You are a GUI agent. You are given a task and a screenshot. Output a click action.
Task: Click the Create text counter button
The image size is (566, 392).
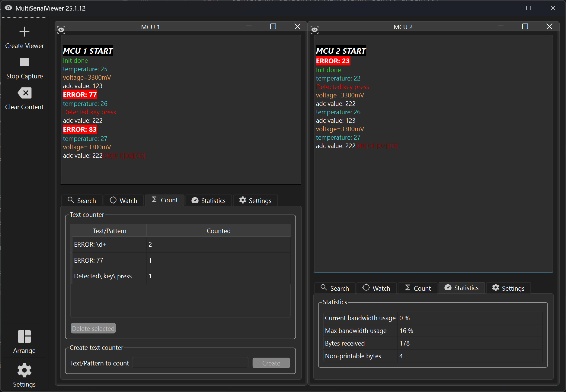(271, 363)
